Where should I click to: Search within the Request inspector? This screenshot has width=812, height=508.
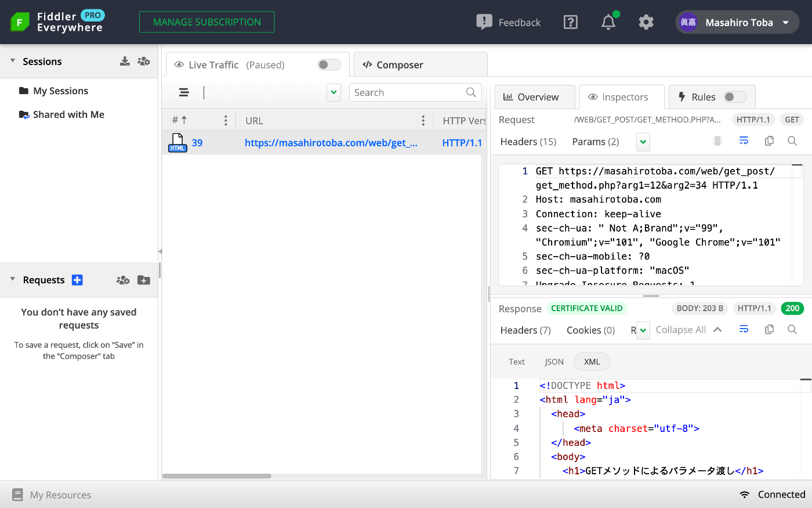792,140
